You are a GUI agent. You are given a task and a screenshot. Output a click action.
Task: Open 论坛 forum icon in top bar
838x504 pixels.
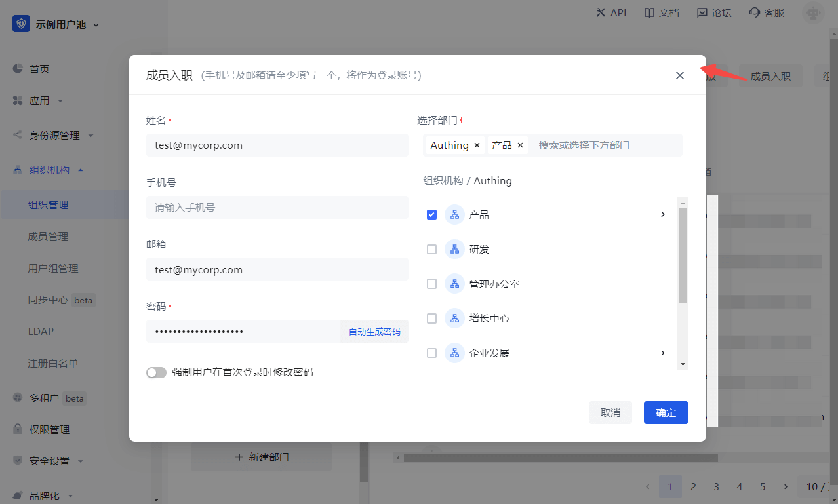pyautogui.click(x=702, y=12)
